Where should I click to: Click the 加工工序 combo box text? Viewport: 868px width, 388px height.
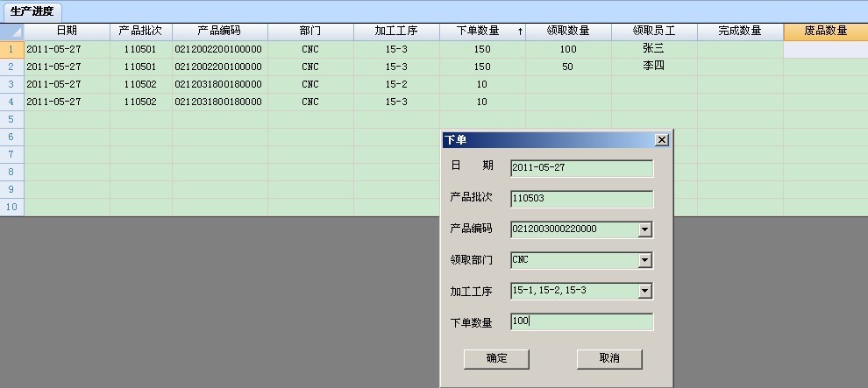(574, 291)
